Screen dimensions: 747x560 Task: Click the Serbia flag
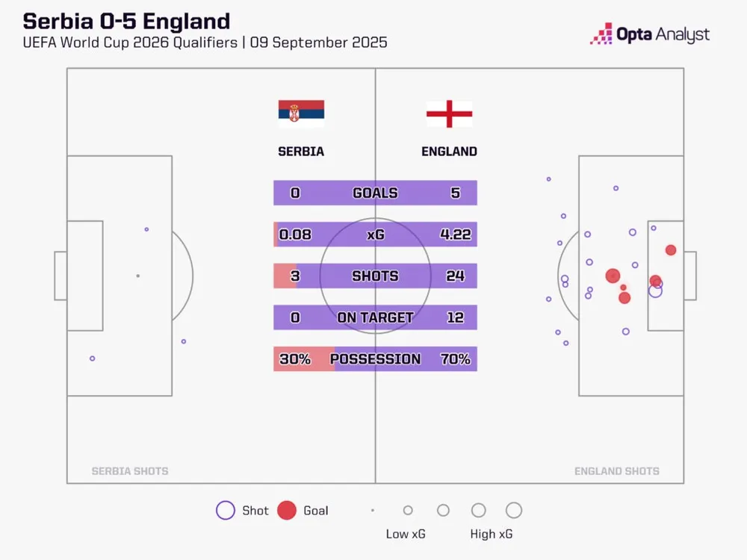(301, 113)
